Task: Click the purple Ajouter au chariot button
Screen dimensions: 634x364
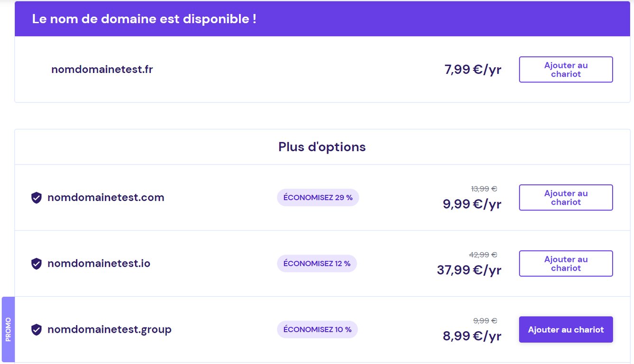Action: 566,329
